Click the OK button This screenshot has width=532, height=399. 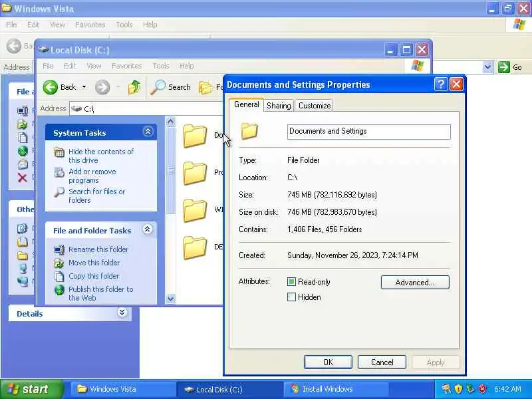pos(328,362)
